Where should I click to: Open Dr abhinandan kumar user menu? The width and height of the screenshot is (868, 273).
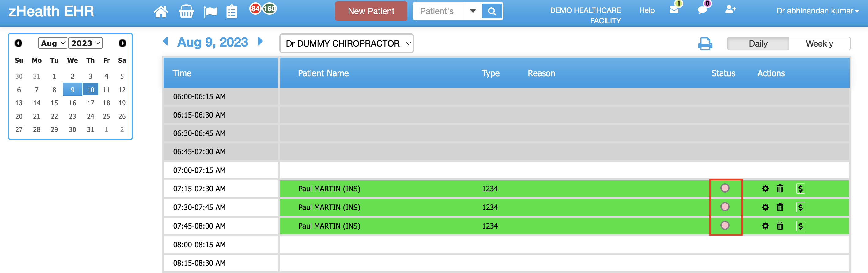click(817, 11)
